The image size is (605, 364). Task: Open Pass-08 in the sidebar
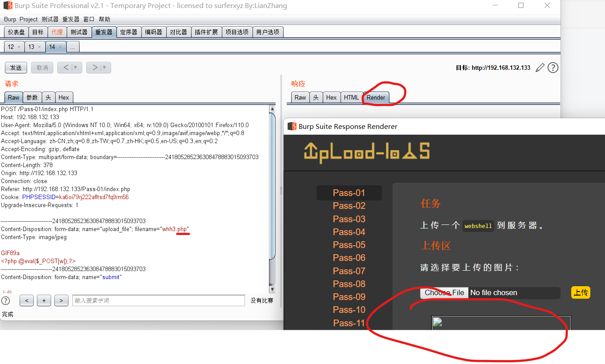[349, 284]
